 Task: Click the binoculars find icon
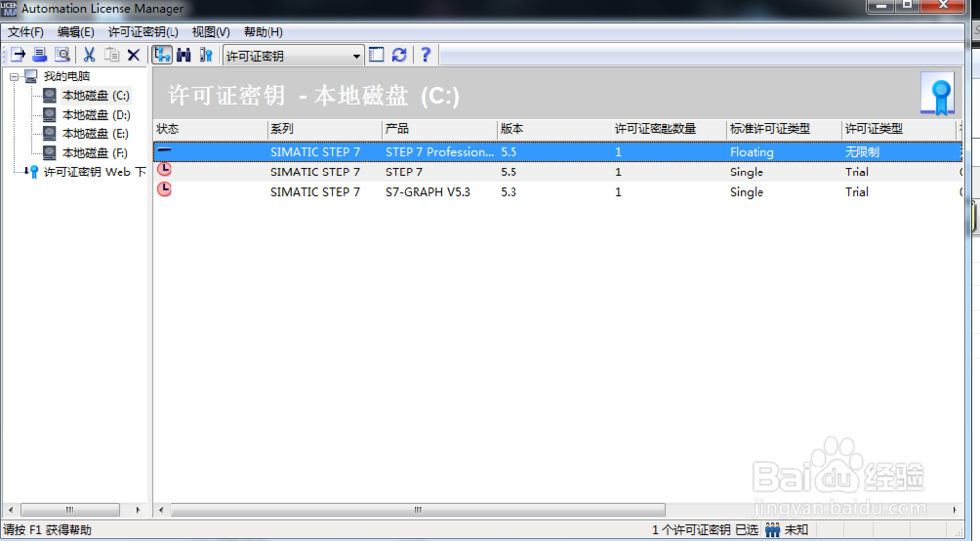[x=184, y=55]
